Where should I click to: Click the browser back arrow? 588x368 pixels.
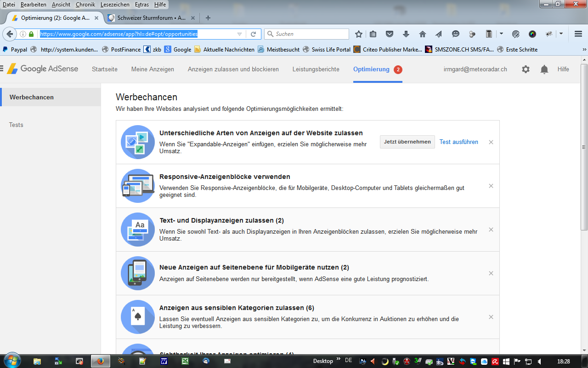coord(10,34)
